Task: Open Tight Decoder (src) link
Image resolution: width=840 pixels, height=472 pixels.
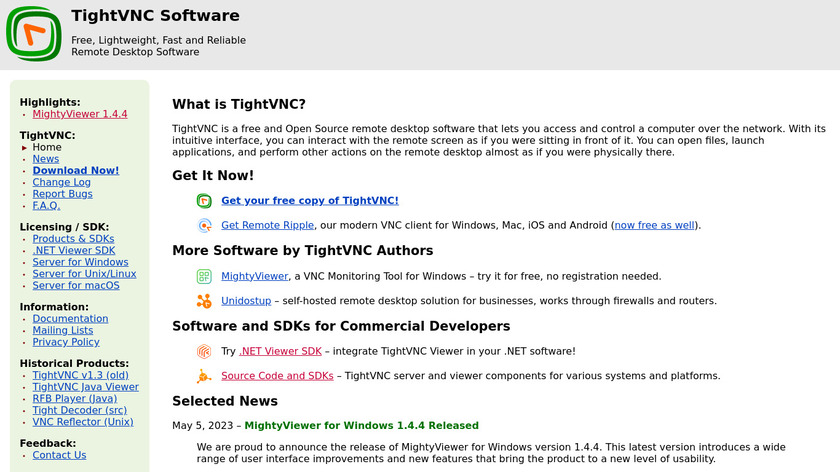Action: pyautogui.click(x=80, y=410)
